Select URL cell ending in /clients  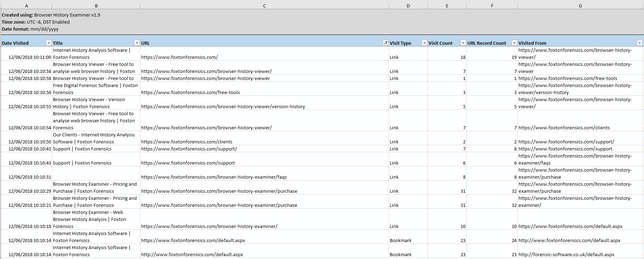click(x=265, y=138)
